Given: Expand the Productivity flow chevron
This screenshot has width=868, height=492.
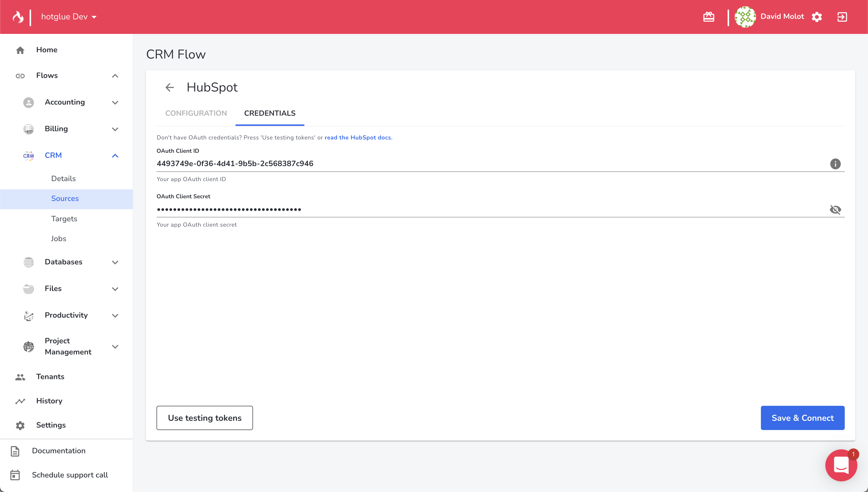Looking at the screenshot, I should [x=115, y=315].
